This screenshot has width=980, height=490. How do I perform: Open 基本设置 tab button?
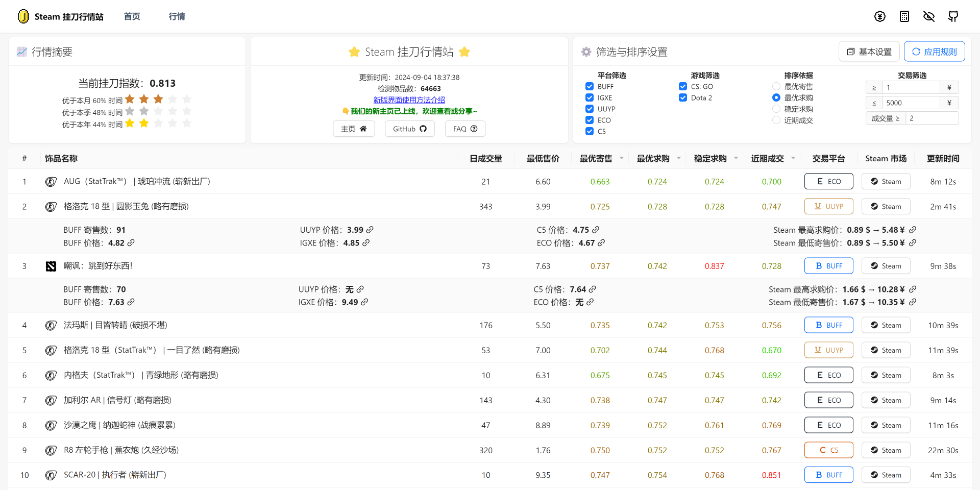[869, 52]
